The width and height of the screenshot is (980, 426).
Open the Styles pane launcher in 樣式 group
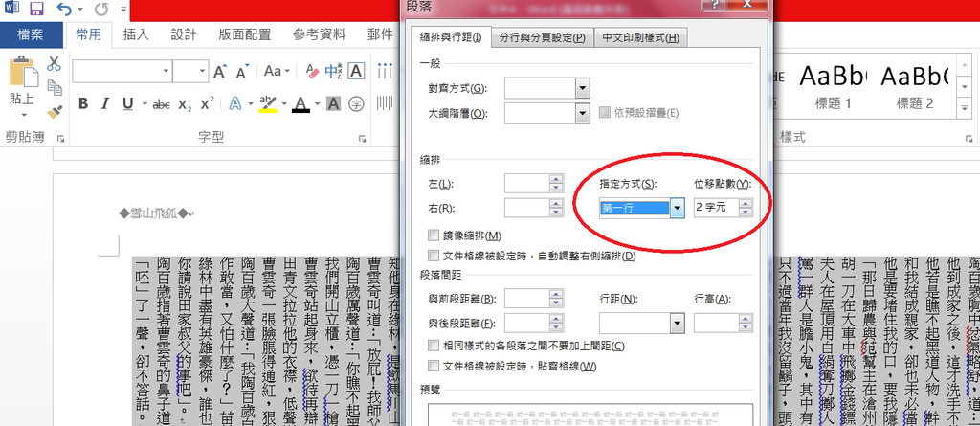click(x=969, y=138)
